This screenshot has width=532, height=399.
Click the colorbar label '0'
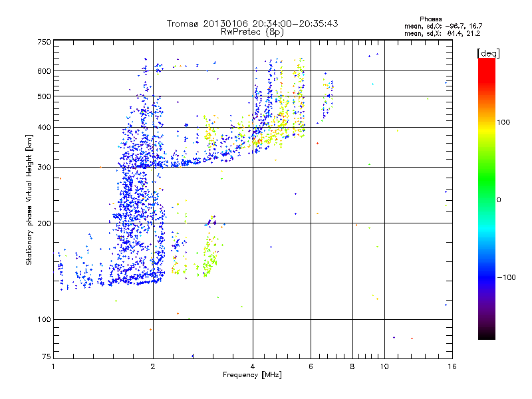tap(499, 200)
